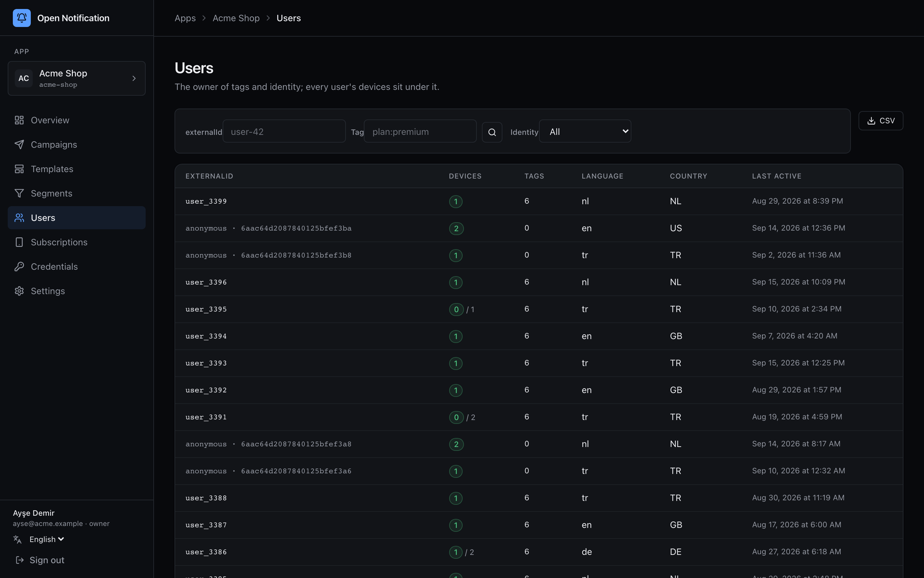This screenshot has width=924, height=578.
Task: Click the TAGS column header
Action: point(534,176)
